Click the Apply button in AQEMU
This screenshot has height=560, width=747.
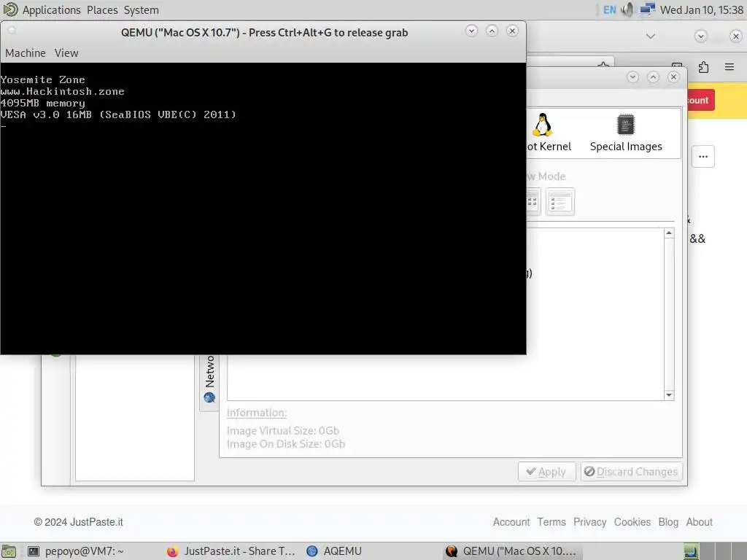click(546, 472)
